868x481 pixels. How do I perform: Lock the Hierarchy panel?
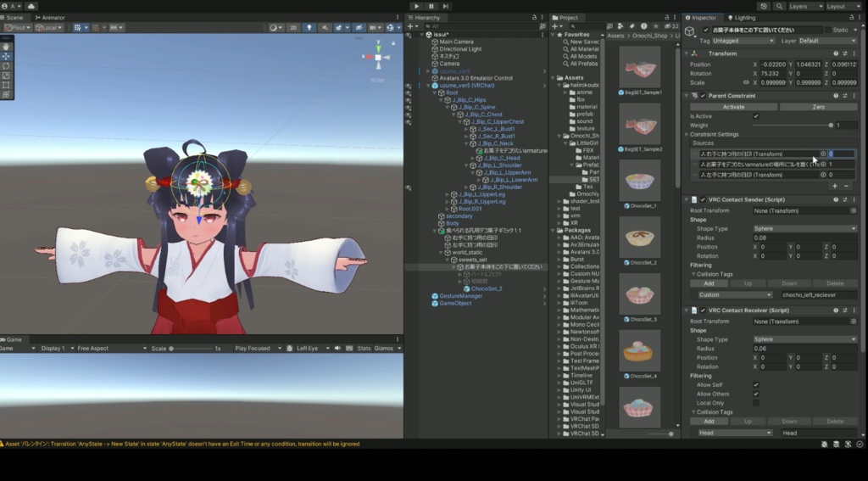534,18
